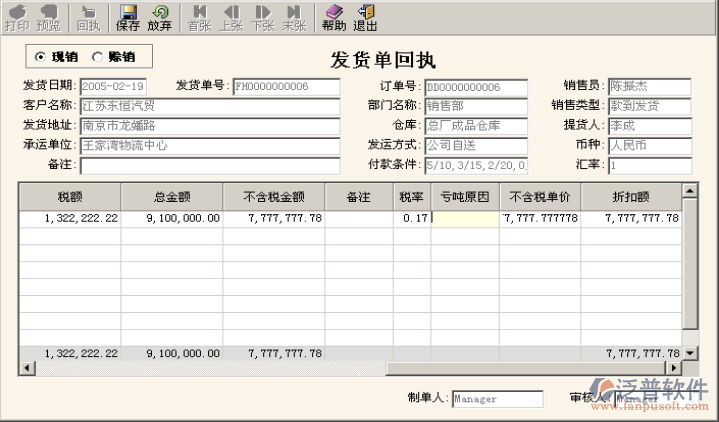Jump to last record with 末张
This screenshot has height=422, width=719.
[x=294, y=17]
